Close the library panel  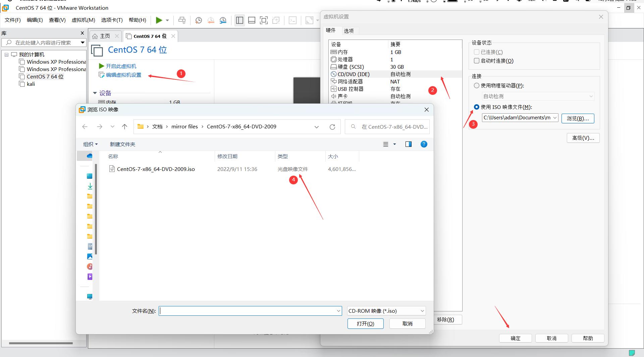click(x=82, y=33)
